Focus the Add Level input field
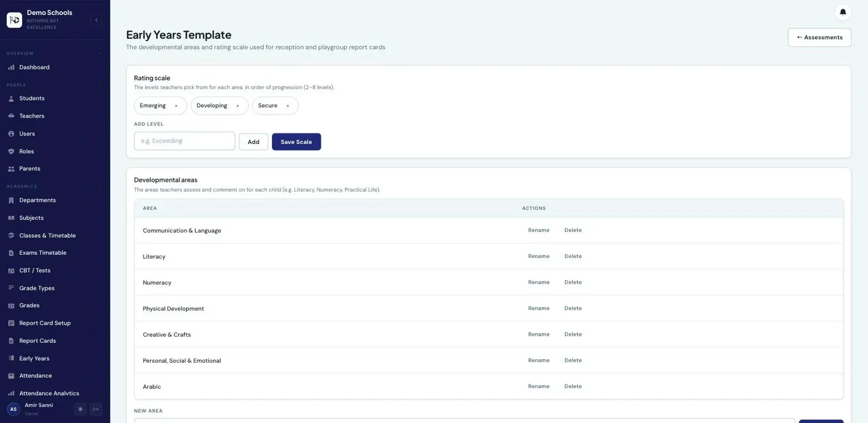This screenshot has width=868, height=423. (184, 141)
